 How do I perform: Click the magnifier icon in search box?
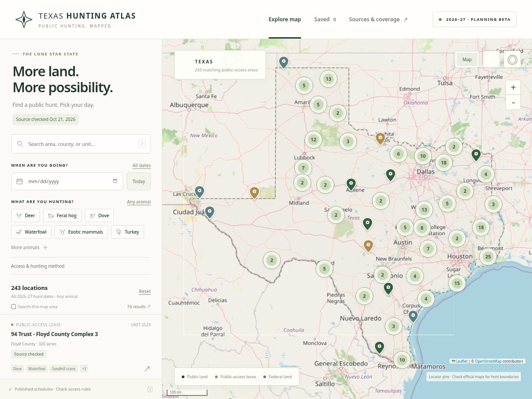pos(20,144)
